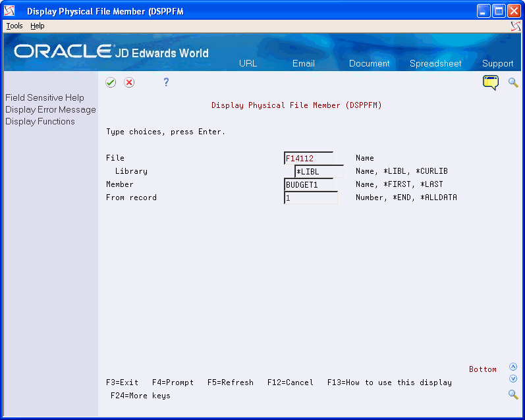This screenshot has width=525, height=420.
Task: Open the URL banner link
Action: click(x=248, y=63)
